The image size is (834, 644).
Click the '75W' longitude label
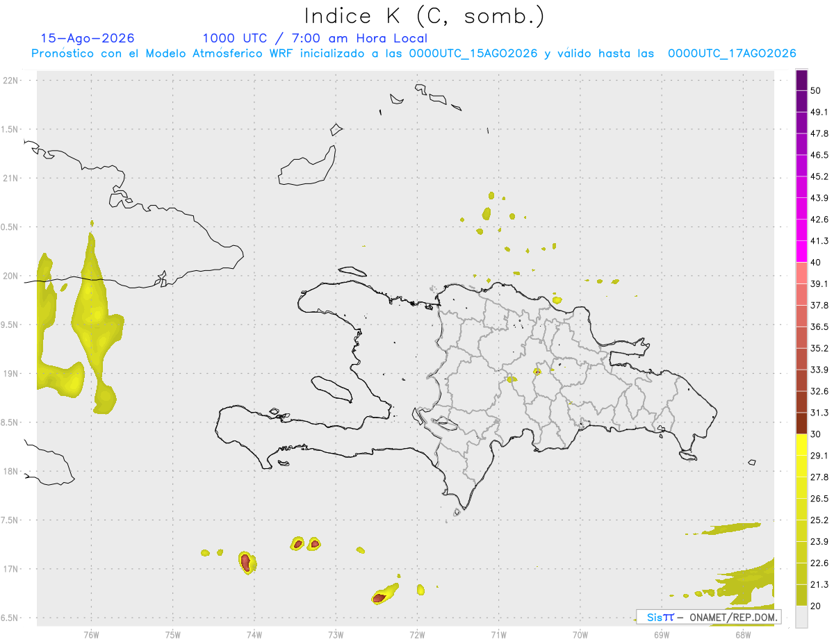(x=172, y=634)
